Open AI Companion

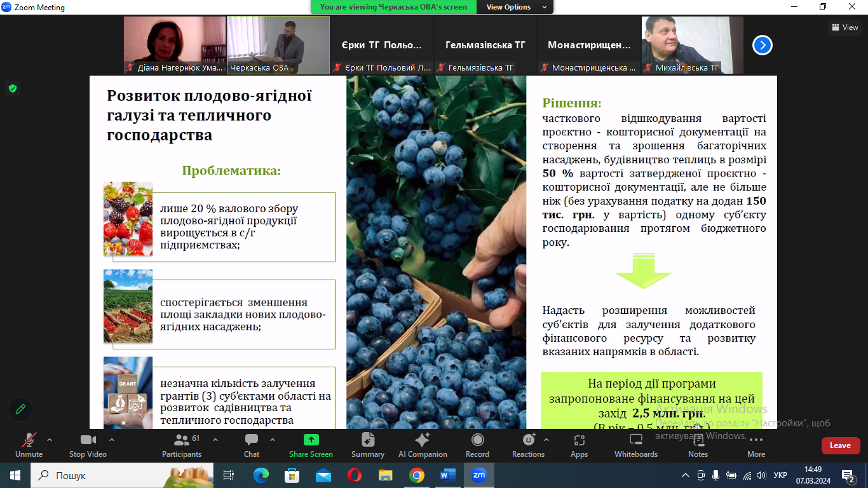422,445
